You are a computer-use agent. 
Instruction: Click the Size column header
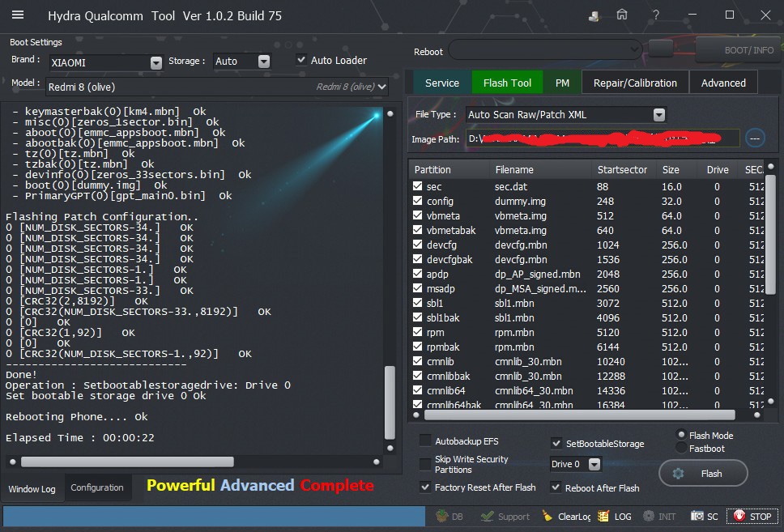tap(676, 169)
